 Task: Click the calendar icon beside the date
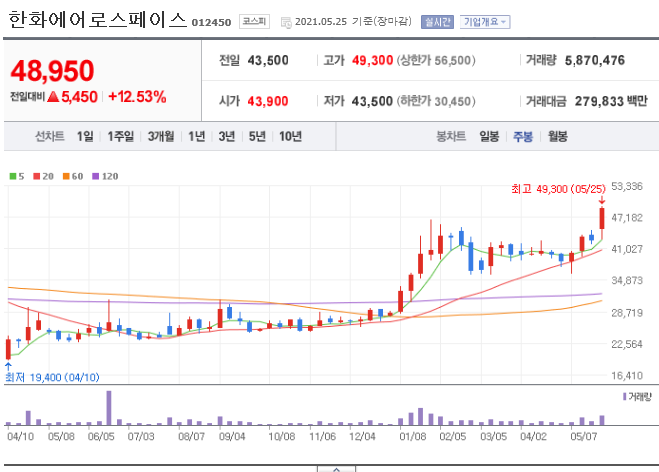coord(286,22)
